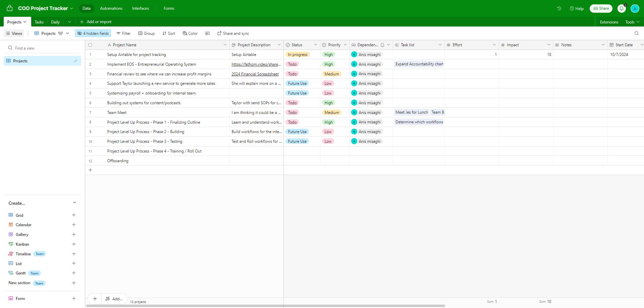Click the plus to add a new row below row 12
Image resolution: width=644 pixels, height=308 pixels.
[x=90, y=170]
